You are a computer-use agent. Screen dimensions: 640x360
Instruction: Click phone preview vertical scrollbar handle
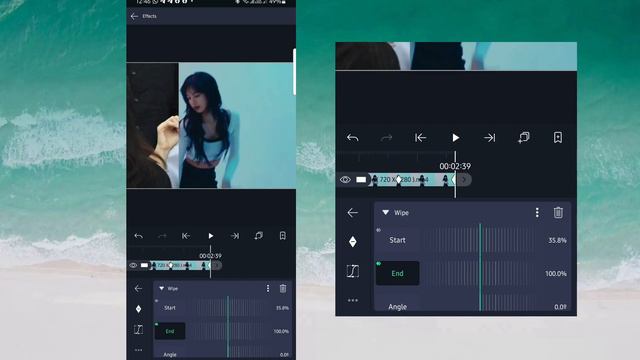click(x=294, y=72)
